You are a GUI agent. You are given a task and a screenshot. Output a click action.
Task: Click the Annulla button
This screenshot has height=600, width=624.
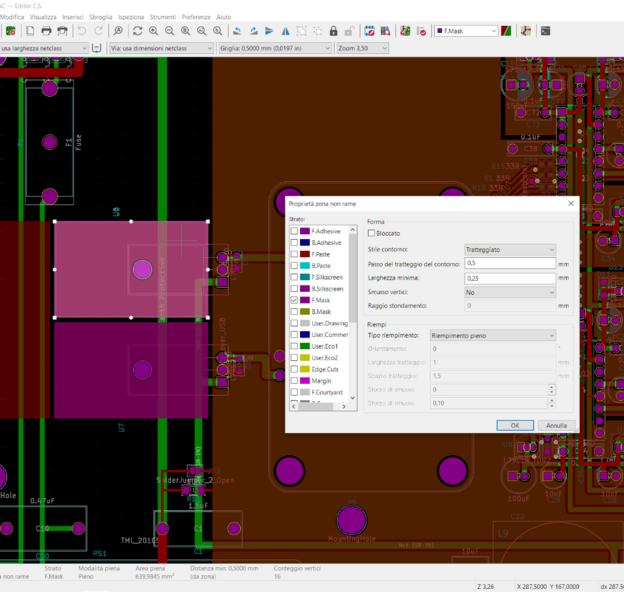[x=556, y=425]
